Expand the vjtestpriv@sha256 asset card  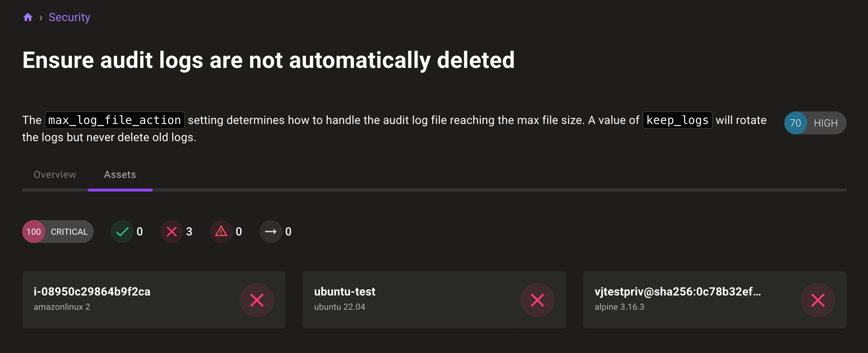[680, 300]
